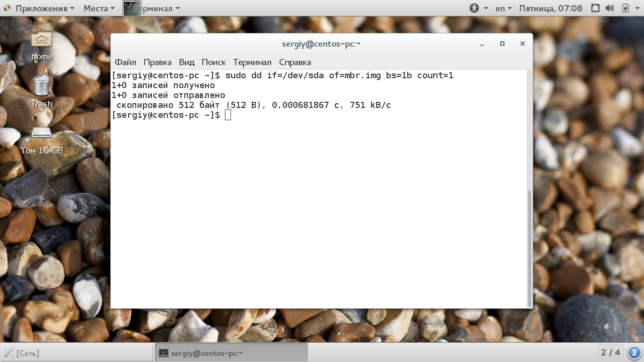Click the terminal icon on the taskbar entry

click(163, 352)
